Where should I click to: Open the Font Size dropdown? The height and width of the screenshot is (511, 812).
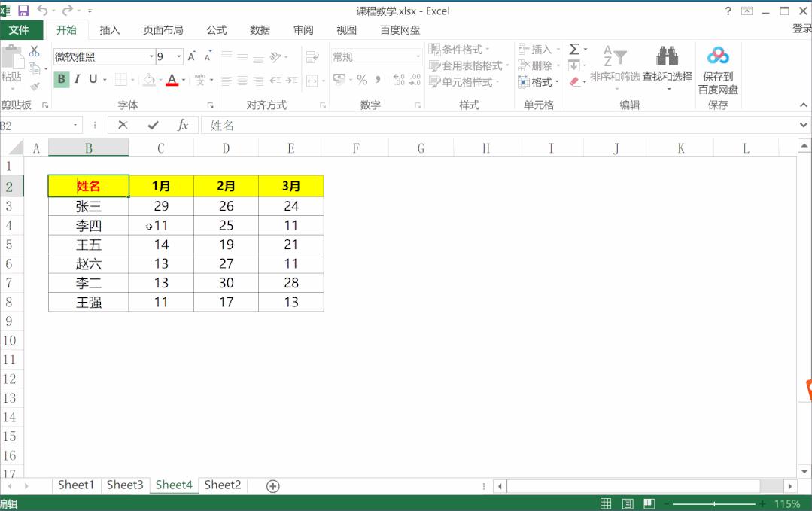[178, 55]
